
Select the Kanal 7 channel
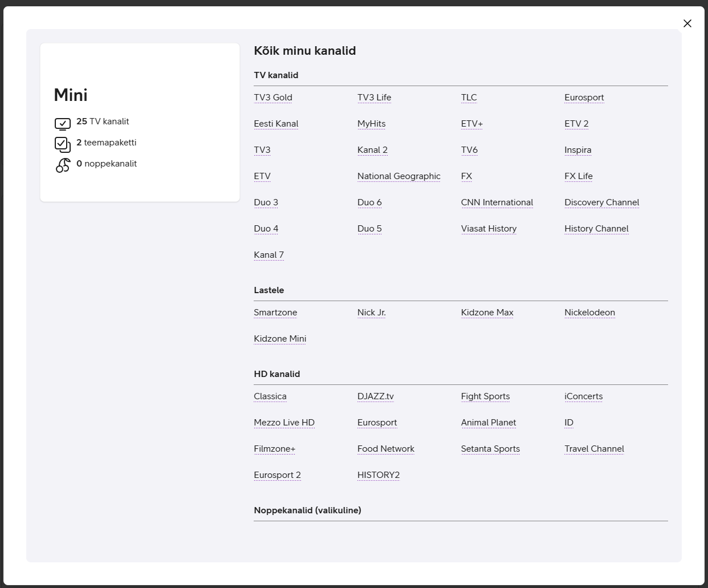click(268, 255)
